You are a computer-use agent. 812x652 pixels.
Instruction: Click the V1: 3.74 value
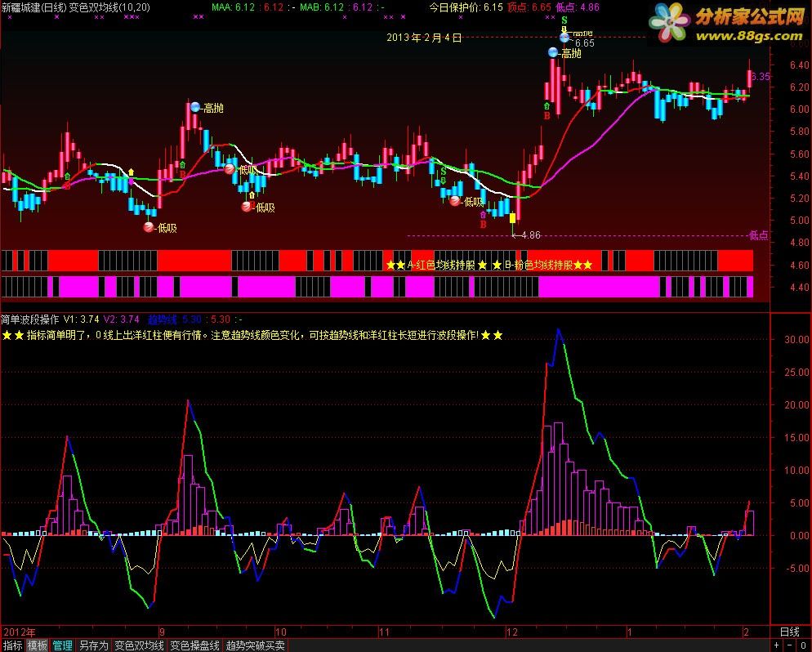click(x=81, y=319)
